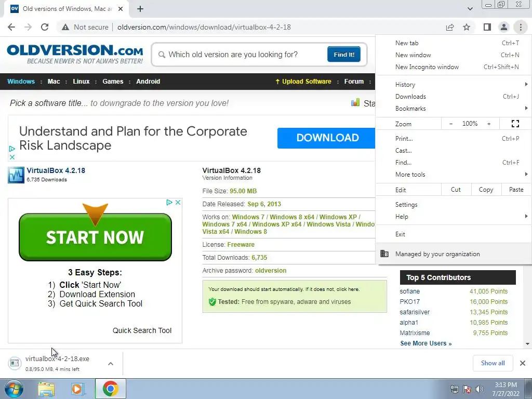Open a new browser tab with plus
This screenshot has width=532, height=399.
[140, 9]
